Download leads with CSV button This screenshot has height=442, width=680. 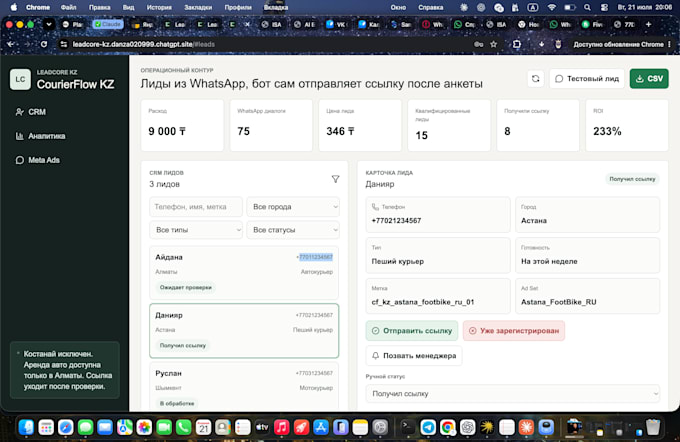(649, 79)
